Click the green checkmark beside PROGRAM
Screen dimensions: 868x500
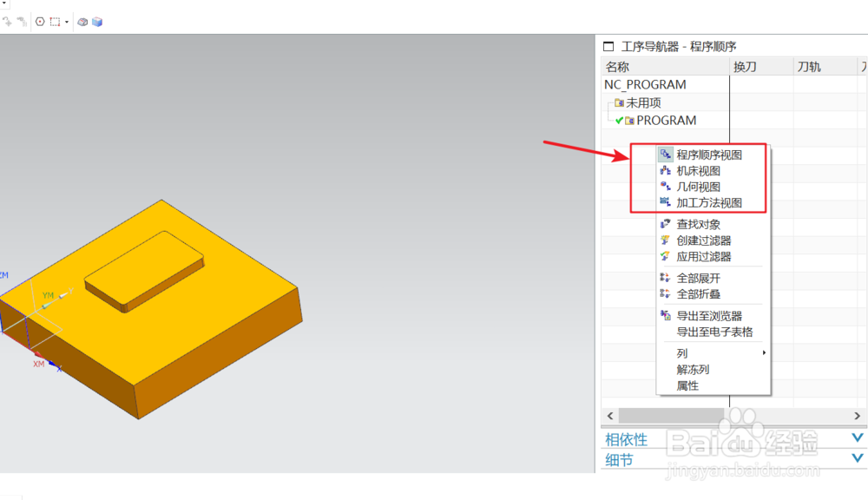pyautogui.click(x=620, y=121)
